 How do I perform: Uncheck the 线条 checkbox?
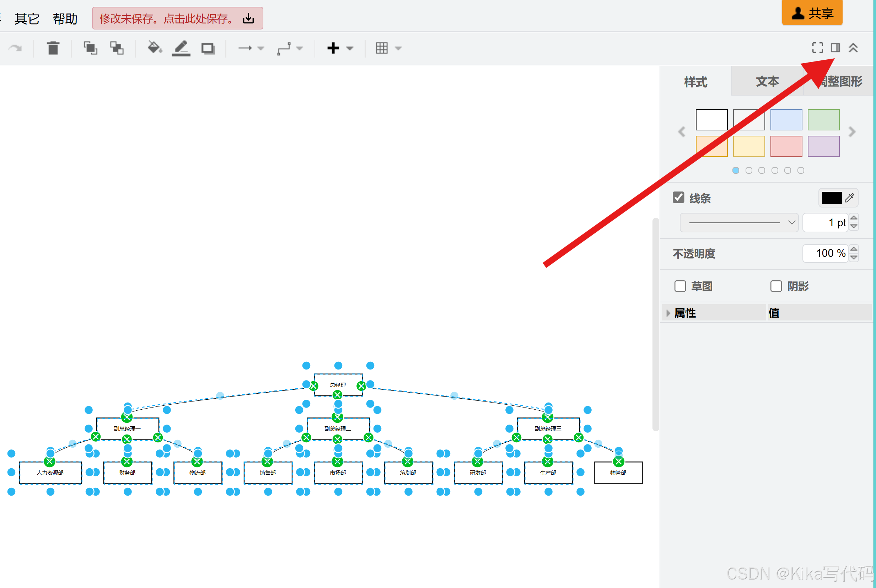678,198
